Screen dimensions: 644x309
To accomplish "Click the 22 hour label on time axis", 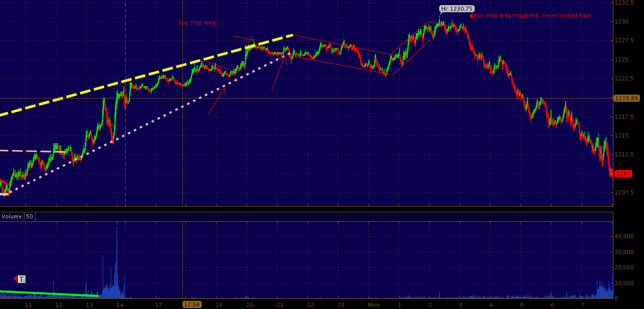I will point(311,305).
